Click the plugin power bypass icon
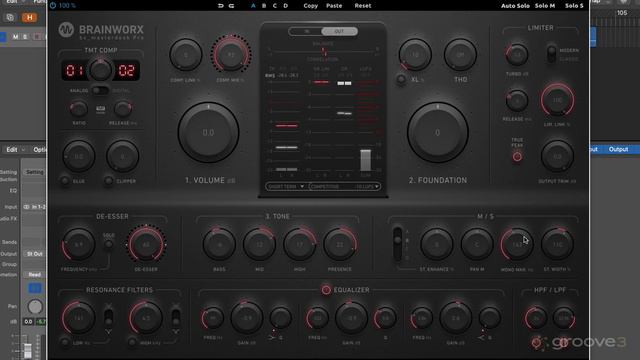The height and width of the screenshot is (360, 640). pyautogui.click(x=53, y=5)
